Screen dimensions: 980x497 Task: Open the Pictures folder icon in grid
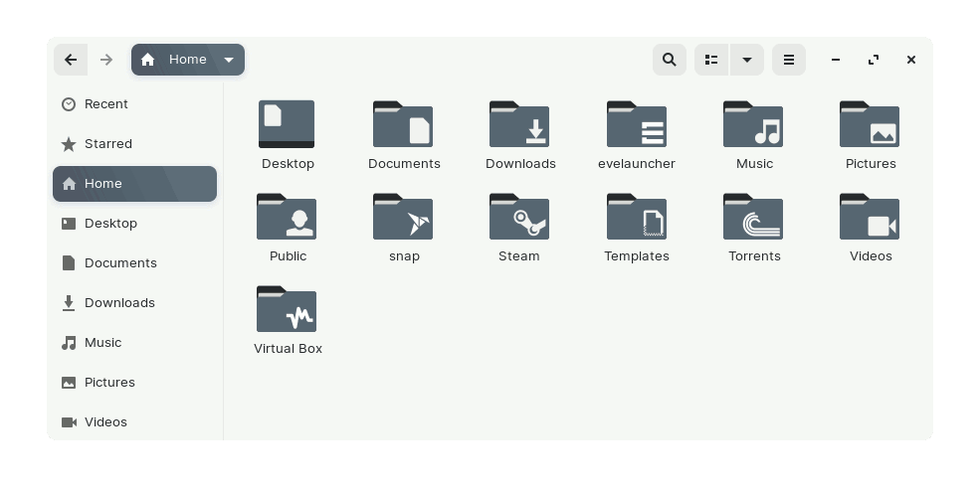pos(870,124)
